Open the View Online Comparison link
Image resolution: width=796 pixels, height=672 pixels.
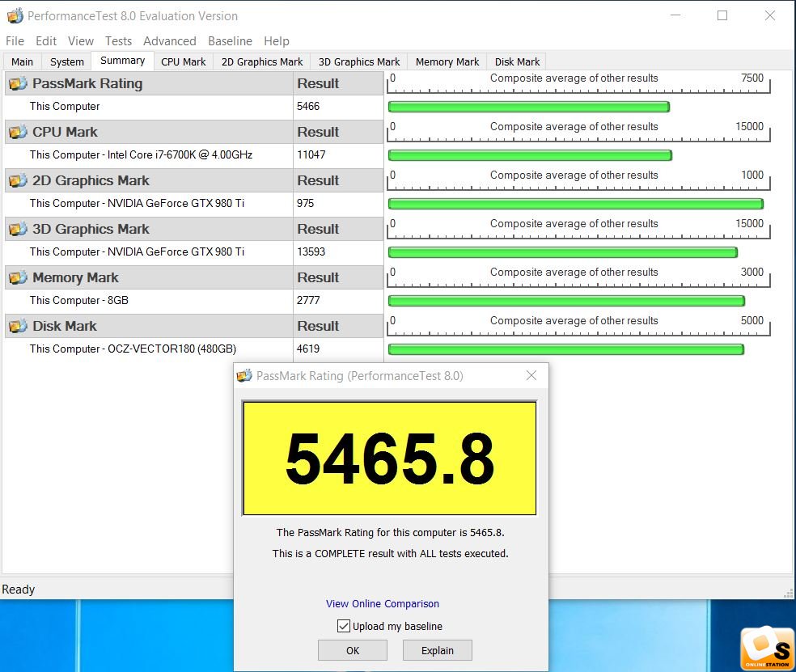pyautogui.click(x=383, y=603)
